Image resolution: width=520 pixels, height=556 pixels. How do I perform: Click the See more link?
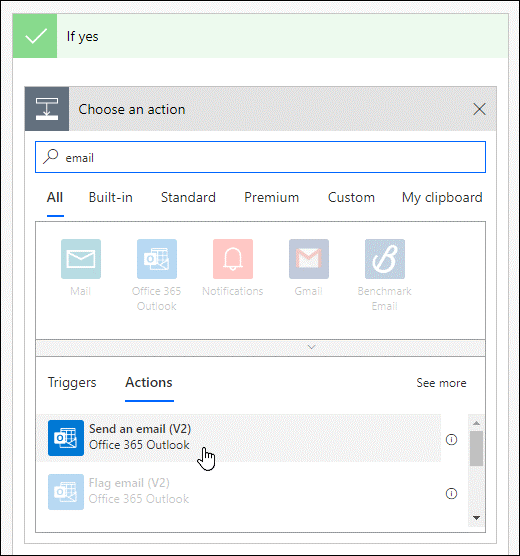[441, 383]
